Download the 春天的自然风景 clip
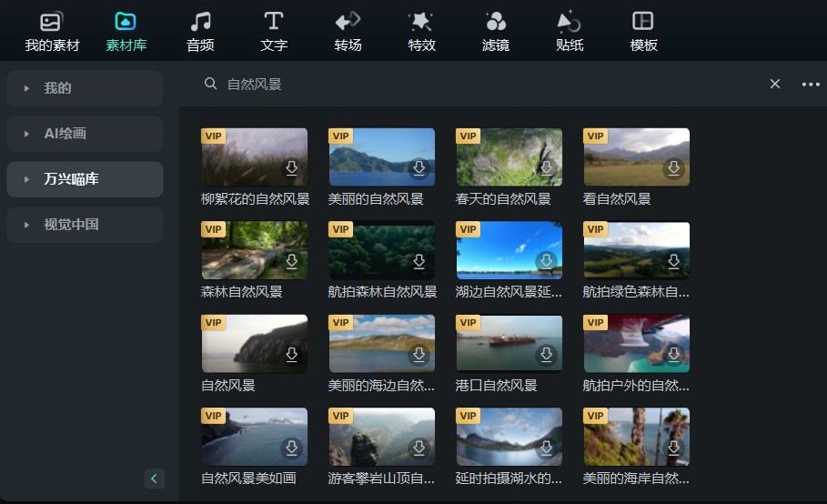The height and width of the screenshot is (504, 827). click(547, 168)
